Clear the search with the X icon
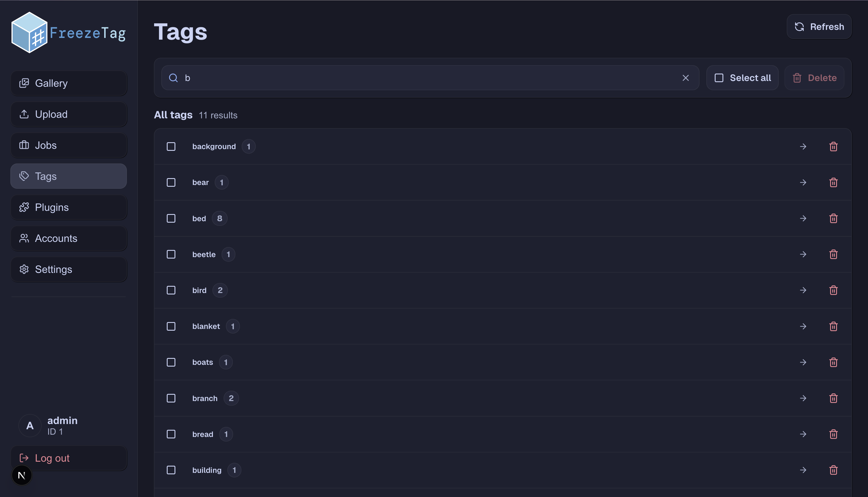Viewport: 868px width, 497px height. coord(686,78)
